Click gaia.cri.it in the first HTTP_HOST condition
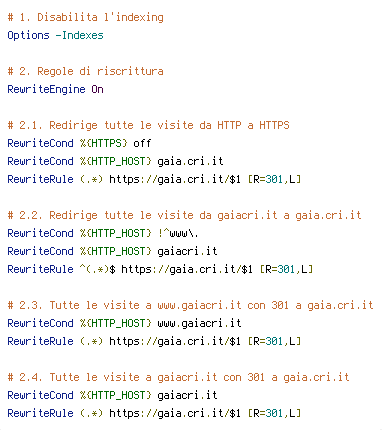382x430 pixels. 190,161
